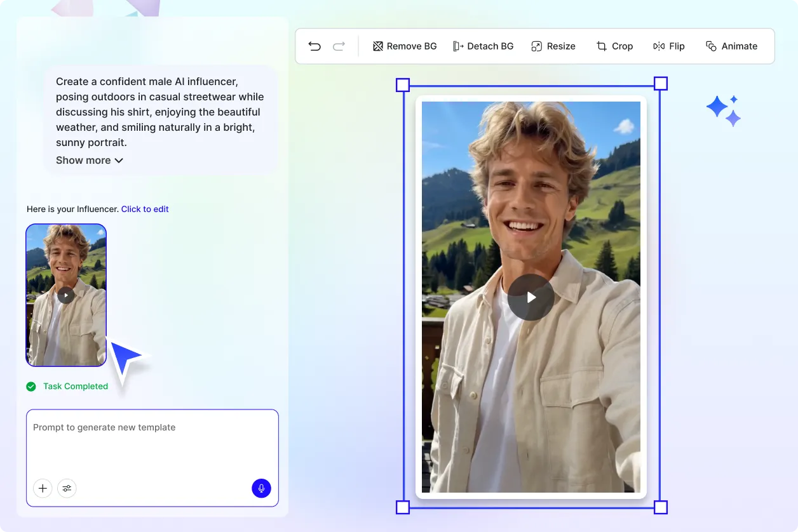The image size is (798, 532).
Task: Expand the prompt with Show more
Action: pyautogui.click(x=90, y=161)
